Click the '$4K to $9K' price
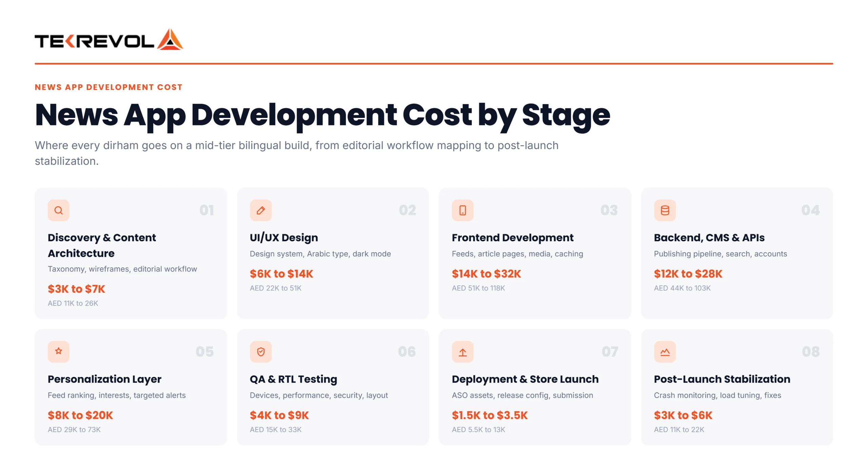The width and height of the screenshot is (868, 476). pyautogui.click(x=279, y=415)
